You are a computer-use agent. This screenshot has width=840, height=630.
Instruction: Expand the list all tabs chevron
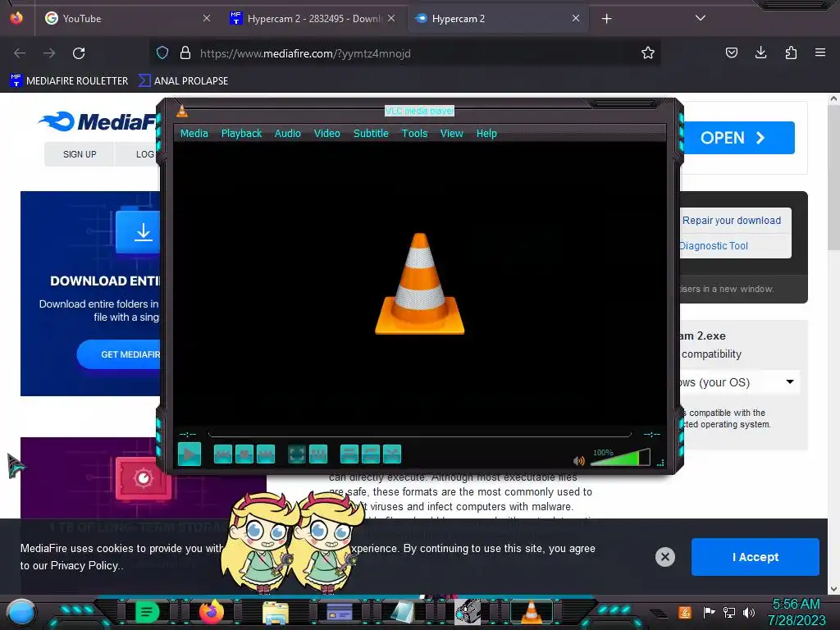(701, 18)
